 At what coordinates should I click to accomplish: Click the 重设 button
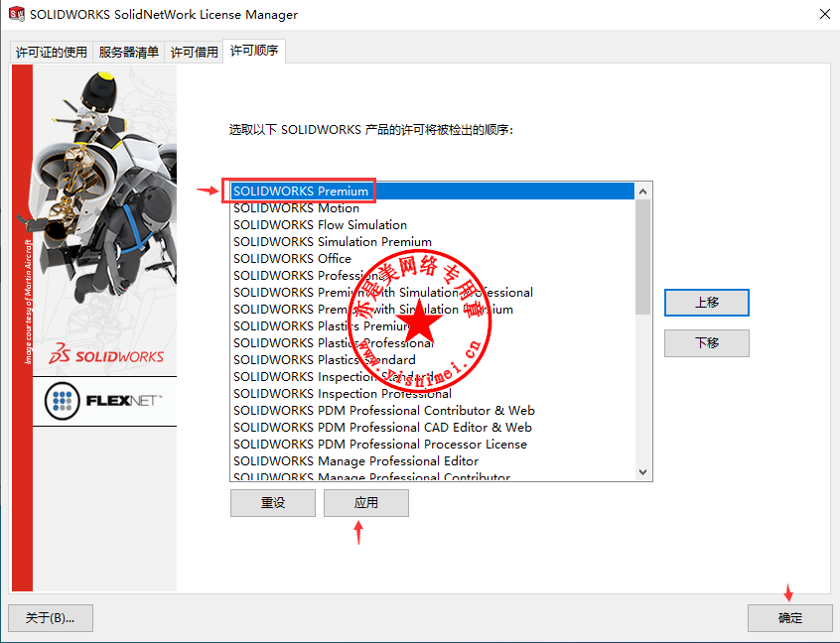[x=273, y=503]
